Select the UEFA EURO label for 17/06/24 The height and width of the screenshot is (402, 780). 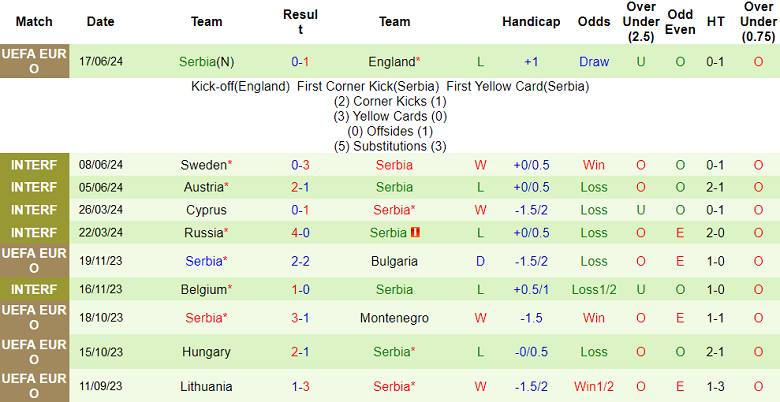pyautogui.click(x=34, y=61)
